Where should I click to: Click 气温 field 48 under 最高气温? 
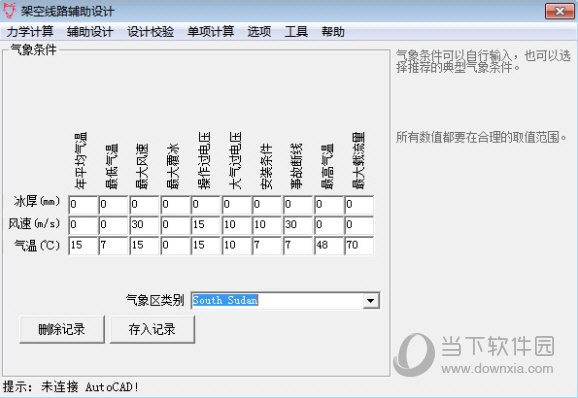329,246
